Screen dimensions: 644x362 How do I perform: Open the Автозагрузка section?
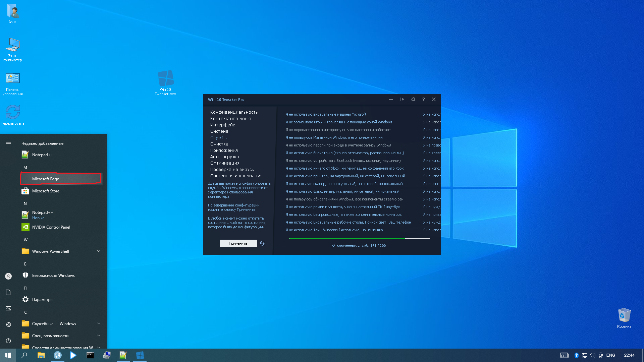pos(225,157)
